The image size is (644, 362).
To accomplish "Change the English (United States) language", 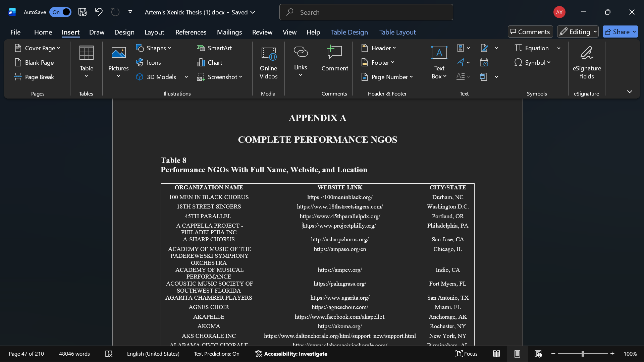I will click(x=153, y=354).
